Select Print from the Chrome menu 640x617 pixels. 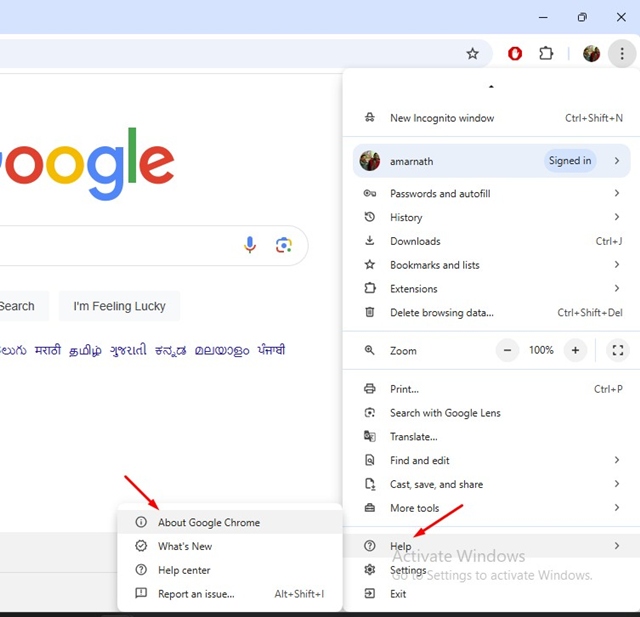[x=491, y=389]
